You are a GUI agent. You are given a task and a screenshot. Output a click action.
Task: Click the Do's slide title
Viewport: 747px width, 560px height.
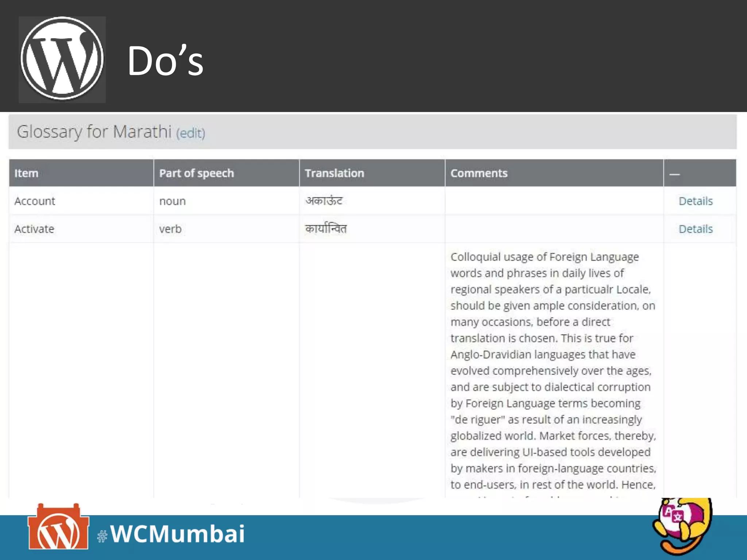[165, 61]
